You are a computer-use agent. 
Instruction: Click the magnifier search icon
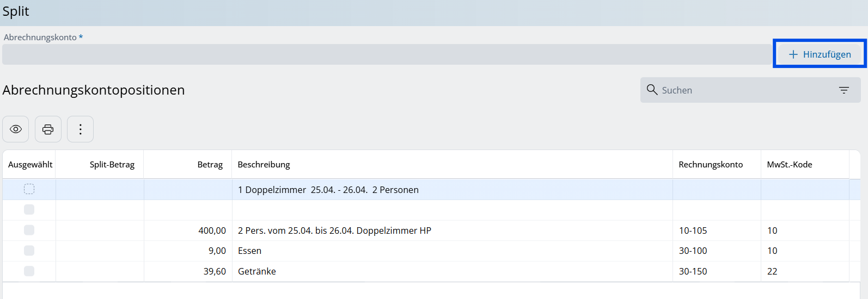[x=652, y=90]
